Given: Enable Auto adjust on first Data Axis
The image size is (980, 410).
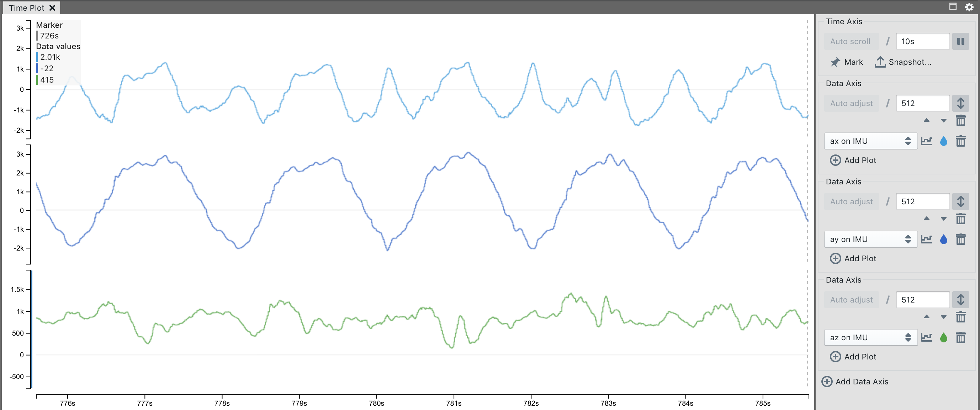Looking at the screenshot, I should [x=852, y=104].
